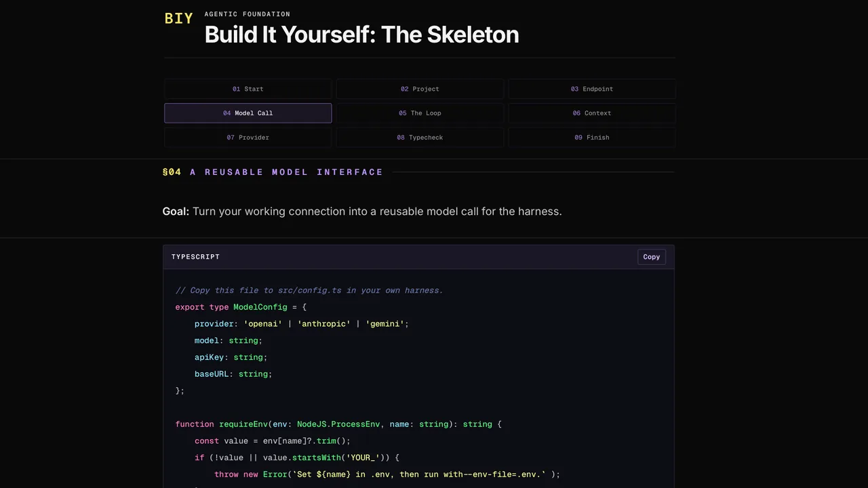Copy the TypeScript code block
The image size is (868, 488).
coord(652,257)
